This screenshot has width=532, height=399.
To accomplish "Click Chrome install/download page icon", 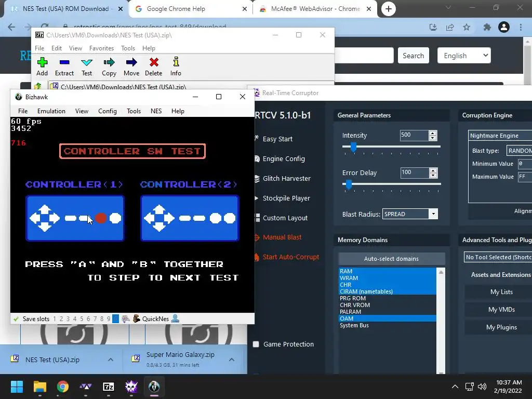I will click(433, 27).
